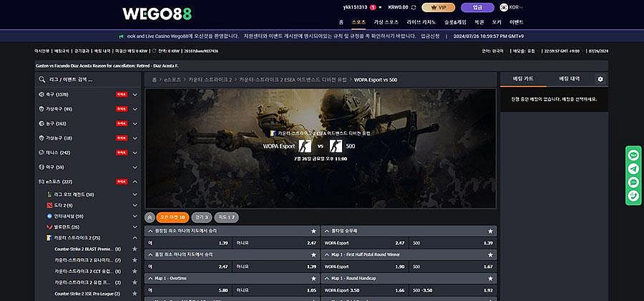644x301 pixels.
Task: Star the Map 1 - Round Handicap market
Action: click(490, 279)
